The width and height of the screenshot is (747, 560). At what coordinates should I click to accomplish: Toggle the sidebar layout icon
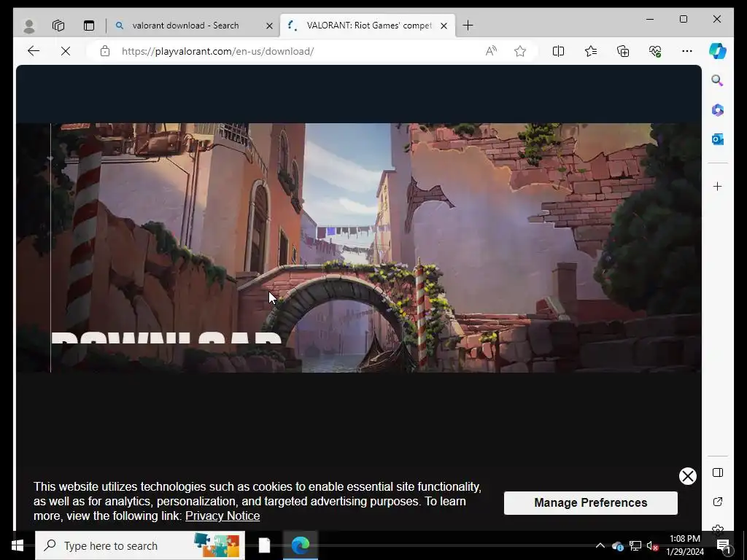(x=718, y=472)
